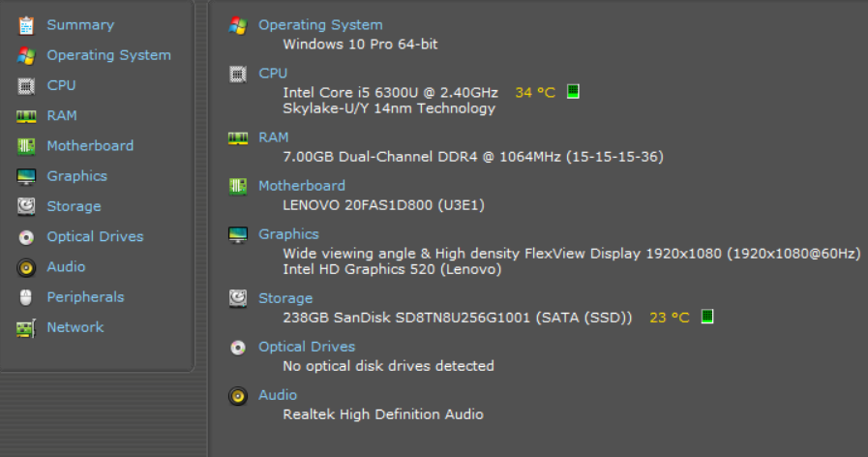
Task: Open the Motherboard heading in main panel
Action: (302, 186)
